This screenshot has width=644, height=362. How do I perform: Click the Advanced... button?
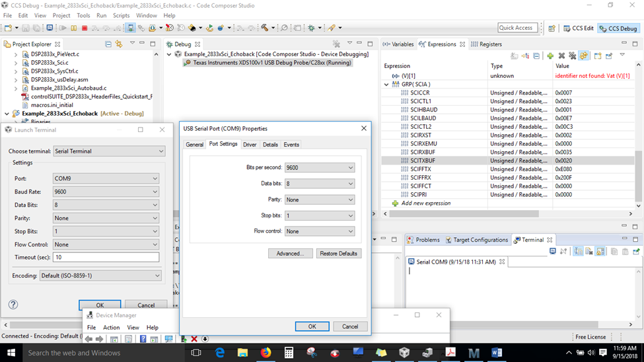click(291, 254)
